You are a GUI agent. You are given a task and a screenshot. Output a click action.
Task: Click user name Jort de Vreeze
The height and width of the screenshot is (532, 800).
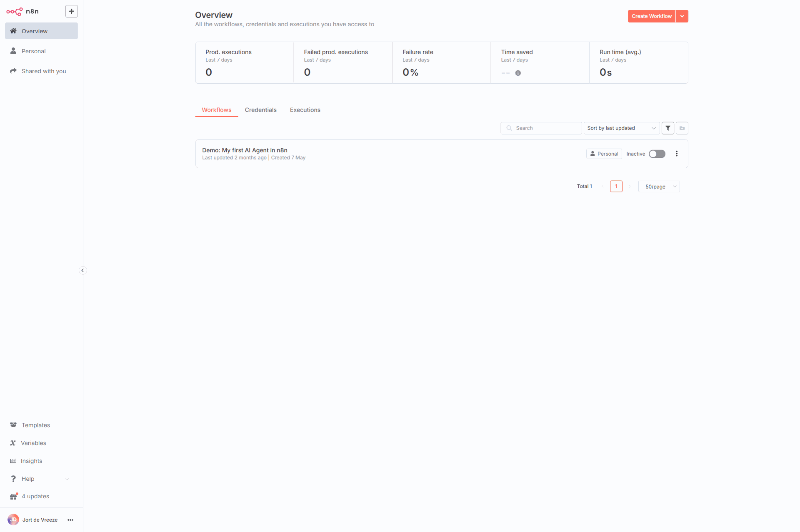click(40, 520)
